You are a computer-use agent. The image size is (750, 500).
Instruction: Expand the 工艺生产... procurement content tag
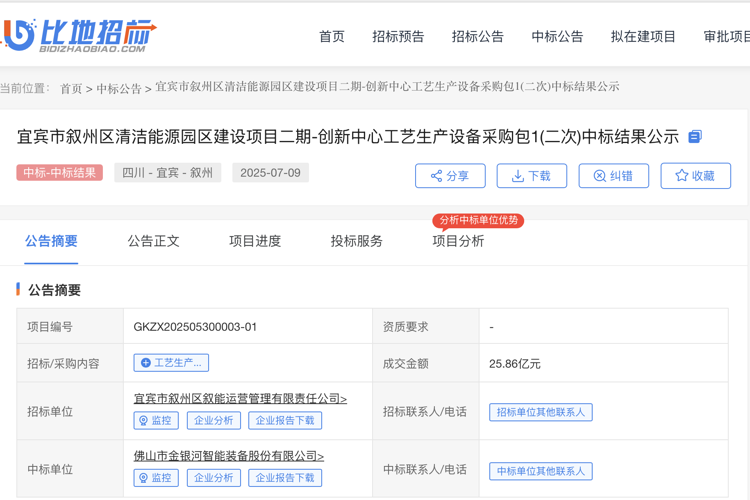click(171, 363)
